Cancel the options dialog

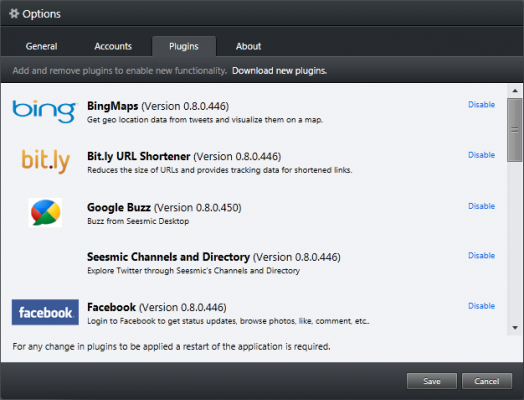tap(487, 381)
